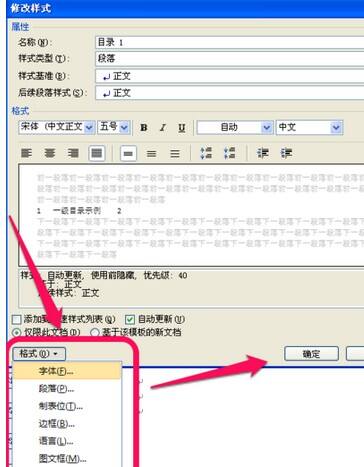Select 基于该模板的新文档 radio option
The height and width of the screenshot is (467, 364).
click(95, 332)
